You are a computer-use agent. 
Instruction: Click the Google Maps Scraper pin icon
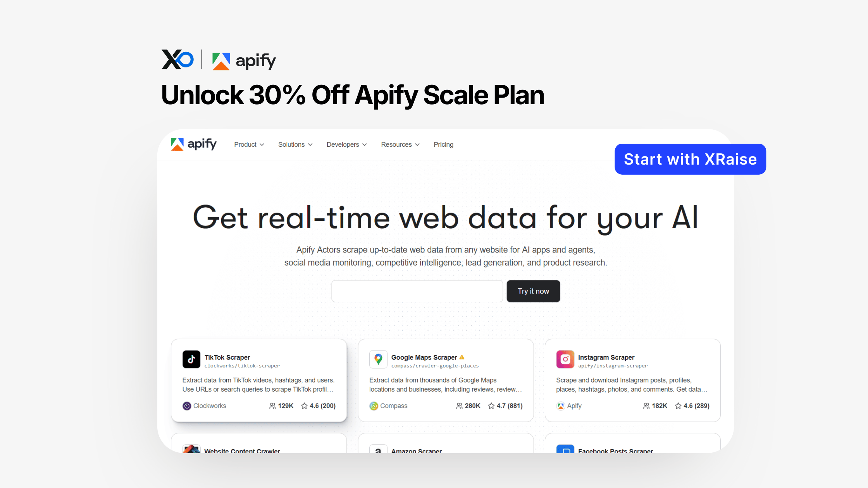coord(378,359)
